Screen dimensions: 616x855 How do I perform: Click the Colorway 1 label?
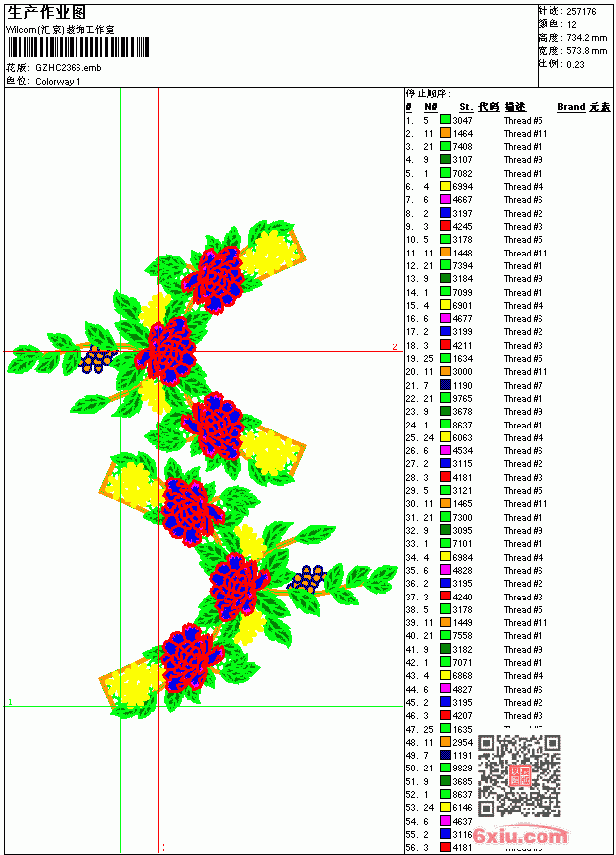(x=58, y=82)
